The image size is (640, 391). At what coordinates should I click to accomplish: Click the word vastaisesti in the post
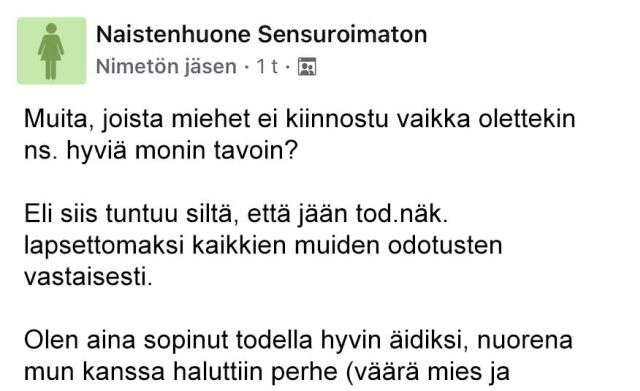click(88, 278)
